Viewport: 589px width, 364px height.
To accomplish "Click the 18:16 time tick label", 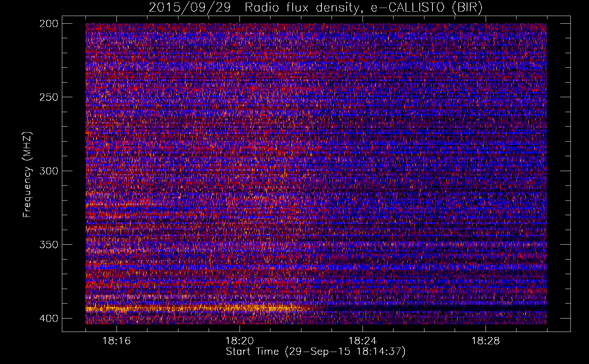I will (116, 341).
